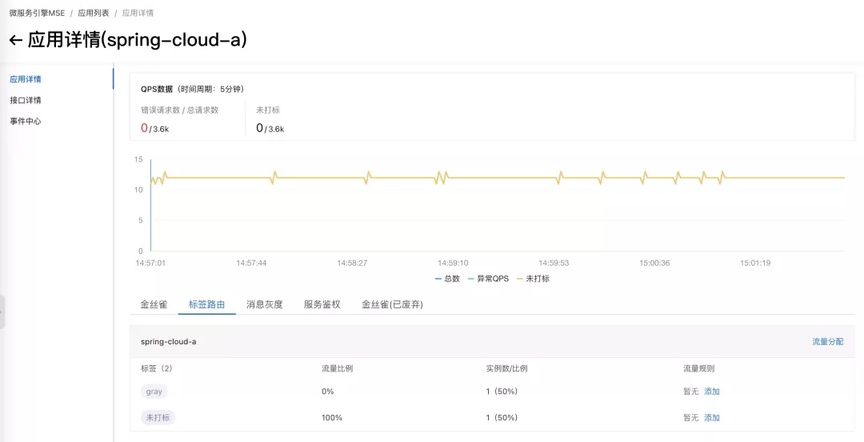Click the 14:57:01 time axis label
This screenshot has height=442, width=864.
click(x=150, y=263)
